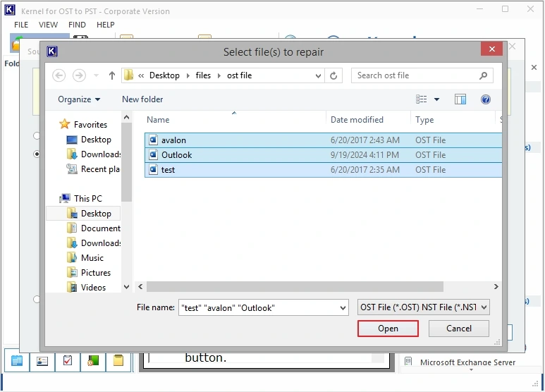Click files in the address breadcrumb

tap(203, 75)
